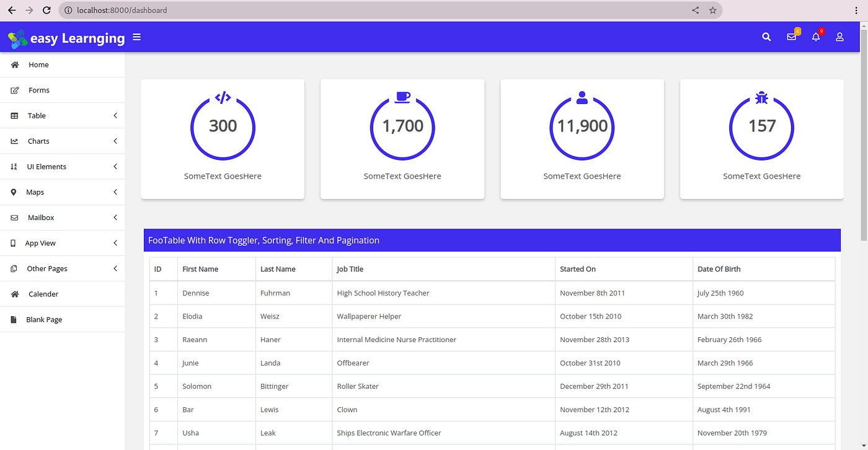This screenshot has width=868, height=450.
Task: Click the FooTable panel heading text
Action: [x=263, y=240]
